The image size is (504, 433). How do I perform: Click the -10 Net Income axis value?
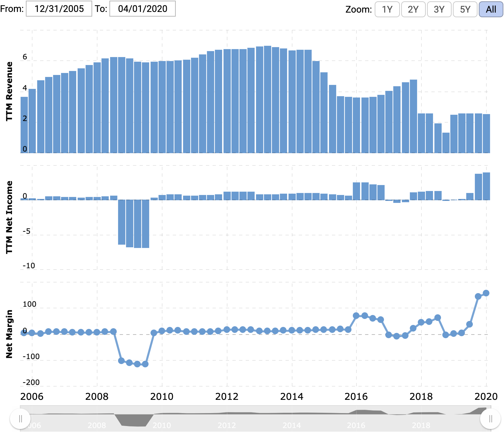point(29,266)
